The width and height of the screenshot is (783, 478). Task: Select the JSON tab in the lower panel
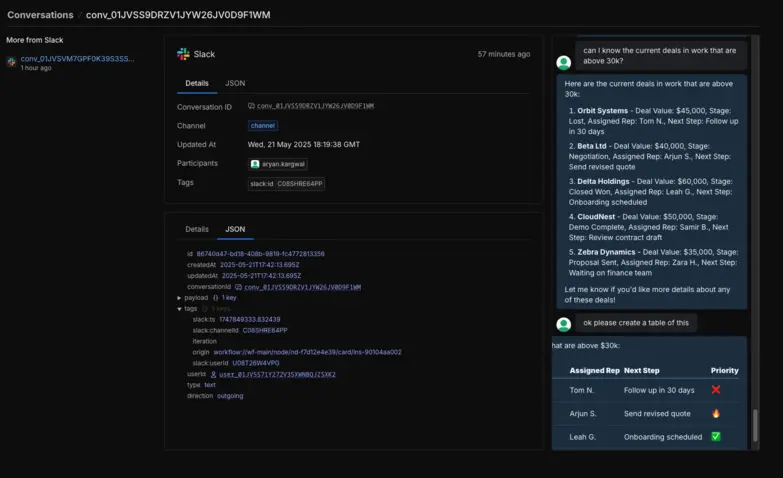click(235, 229)
